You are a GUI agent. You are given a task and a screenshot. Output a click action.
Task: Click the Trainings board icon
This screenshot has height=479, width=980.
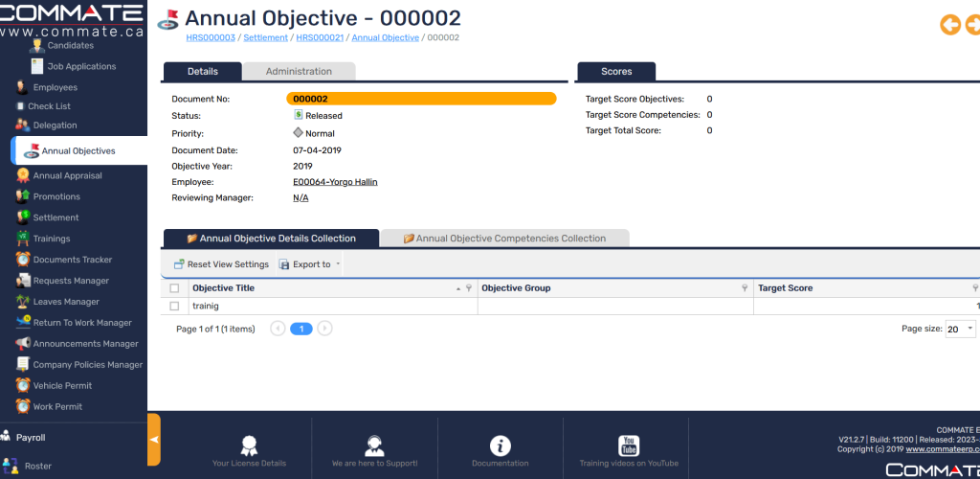coord(23,239)
